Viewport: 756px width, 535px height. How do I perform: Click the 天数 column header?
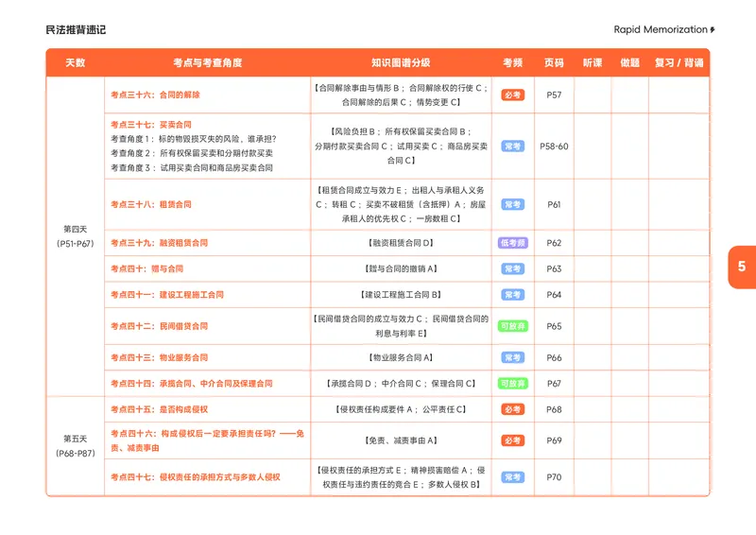click(76, 62)
